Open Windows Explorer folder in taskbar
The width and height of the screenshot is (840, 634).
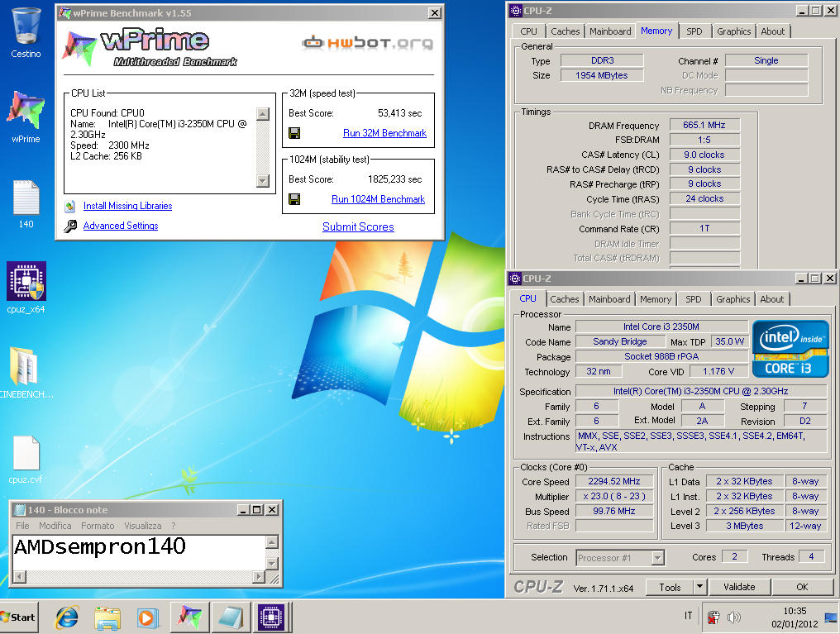pyautogui.click(x=107, y=617)
